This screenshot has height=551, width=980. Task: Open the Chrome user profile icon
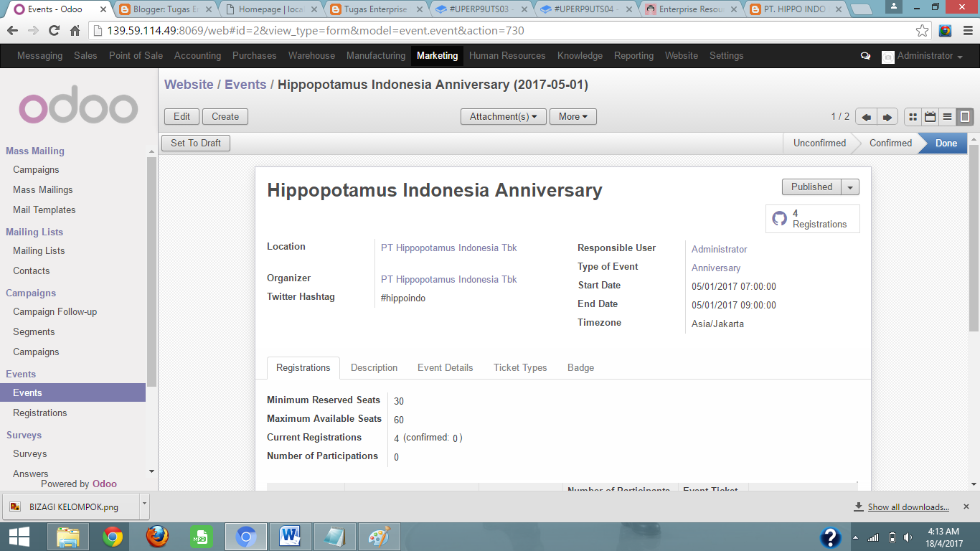tap(893, 6)
